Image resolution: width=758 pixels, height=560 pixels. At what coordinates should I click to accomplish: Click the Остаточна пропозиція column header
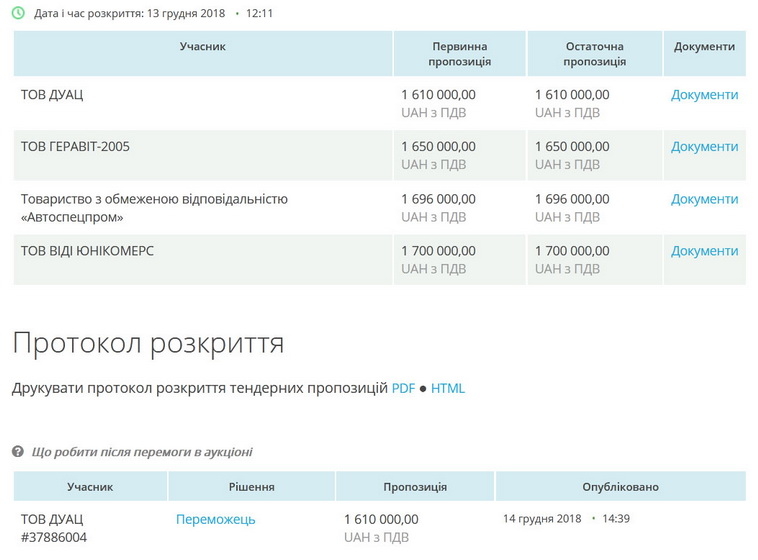point(594,54)
